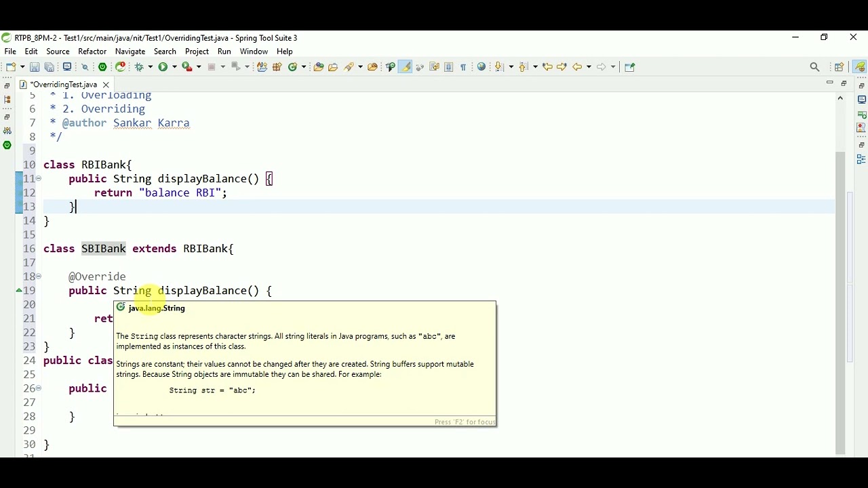The image size is (868, 488).
Task: Click the Search flashlight toolbar icon
Action: [x=350, y=67]
